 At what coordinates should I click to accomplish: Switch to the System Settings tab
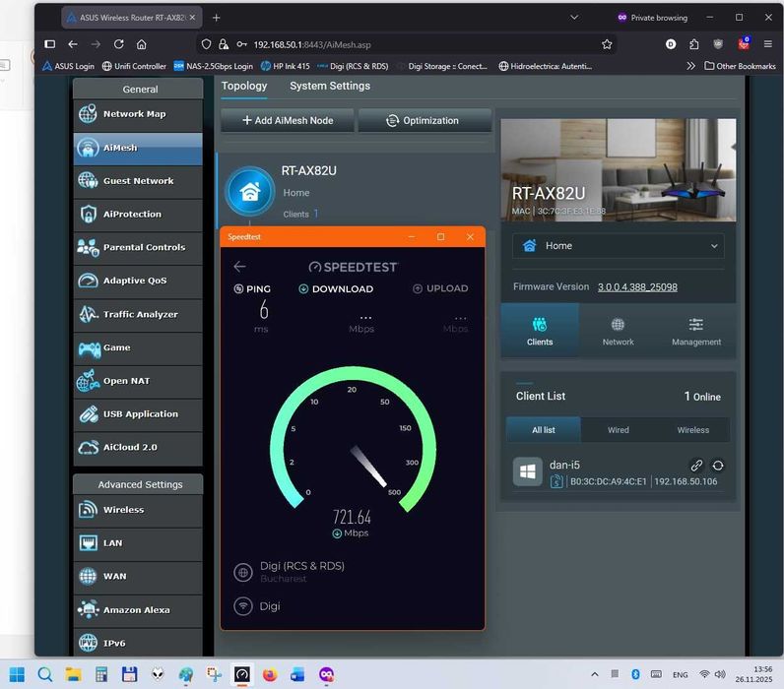click(x=329, y=86)
